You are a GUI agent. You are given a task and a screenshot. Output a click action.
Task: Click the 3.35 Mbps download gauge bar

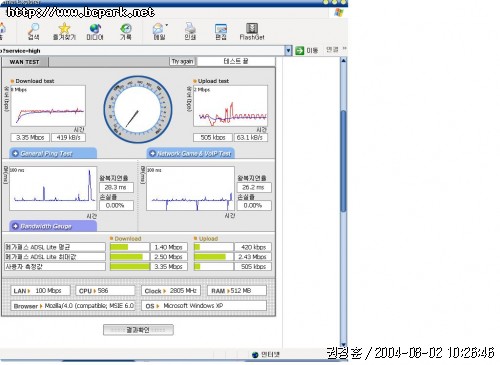[x=130, y=266]
